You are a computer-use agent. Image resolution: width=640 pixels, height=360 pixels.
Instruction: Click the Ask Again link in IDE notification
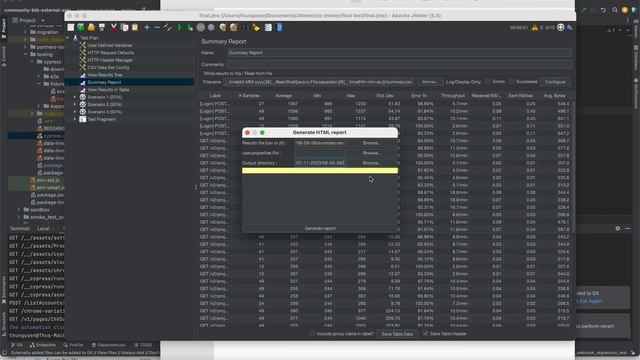[591, 301]
